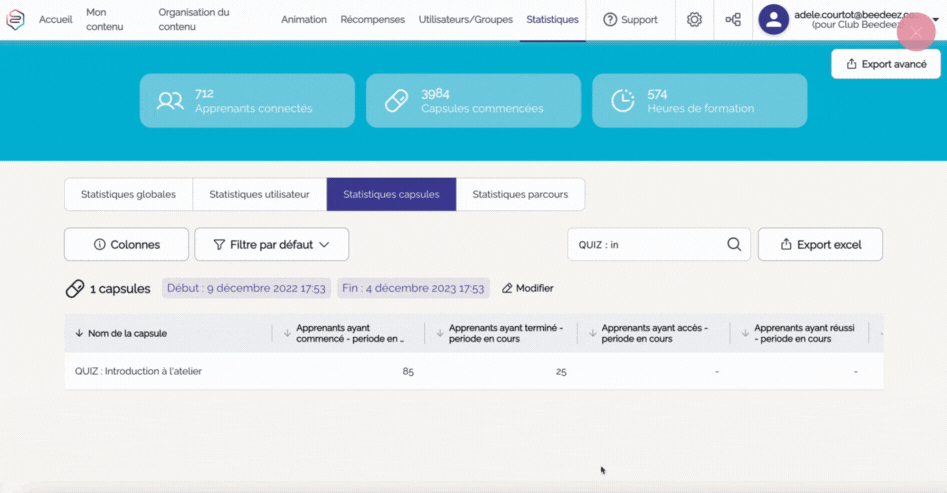The image size is (947, 493).
Task: Open account dropdown arrow next to email
Action: [x=936, y=19]
